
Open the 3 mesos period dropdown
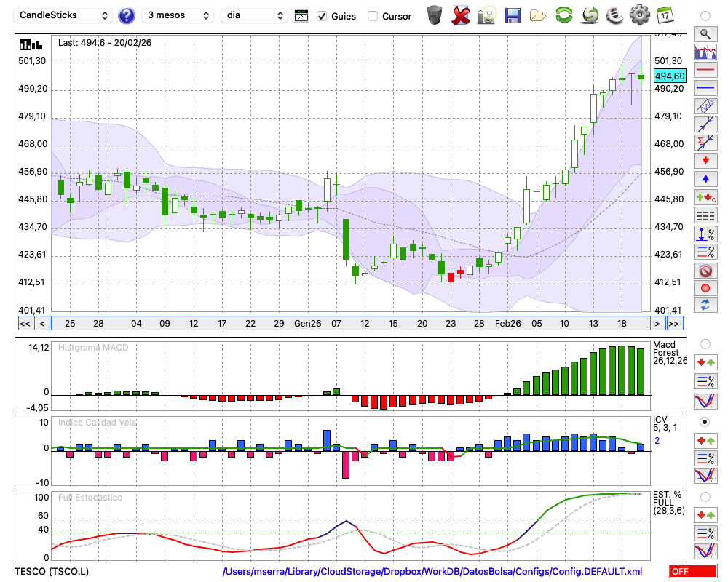coord(178,15)
